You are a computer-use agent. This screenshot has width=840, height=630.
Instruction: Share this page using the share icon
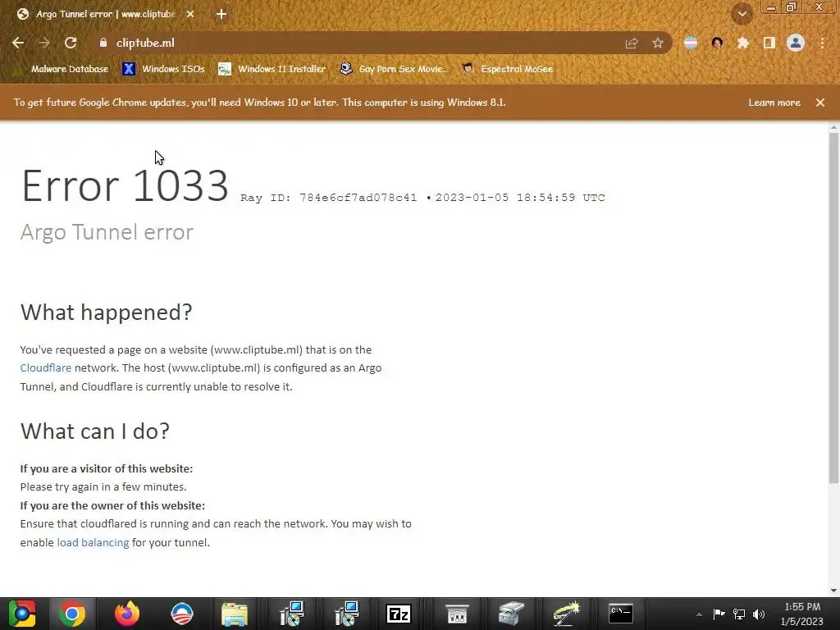coord(632,43)
